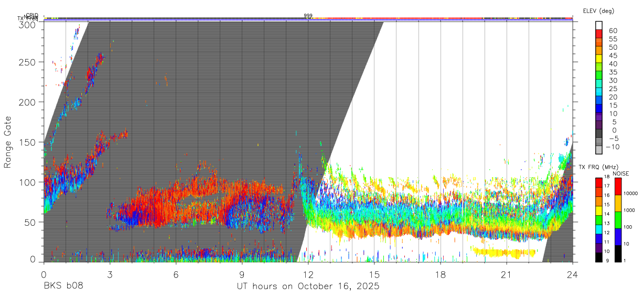Pick the dark gray 0 to -5 elevation swatch
The height and width of the screenshot is (297, 644).
[x=599, y=134]
